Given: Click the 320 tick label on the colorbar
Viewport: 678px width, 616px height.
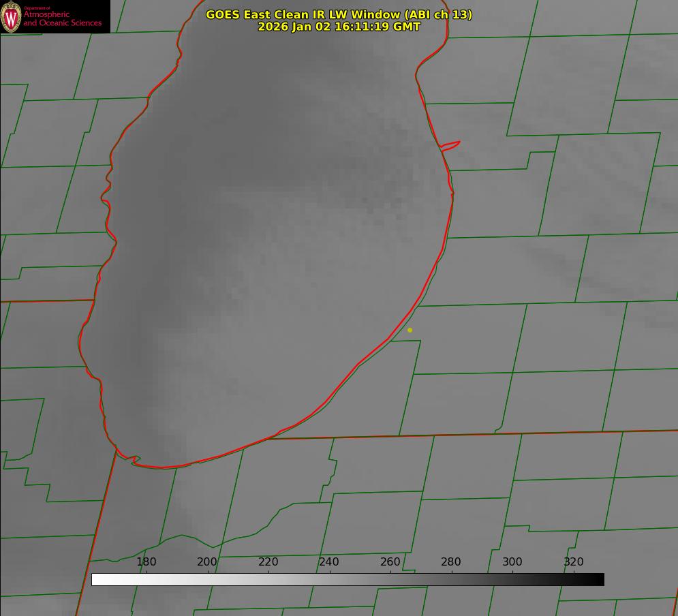Looking at the screenshot, I should click(x=574, y=561).
